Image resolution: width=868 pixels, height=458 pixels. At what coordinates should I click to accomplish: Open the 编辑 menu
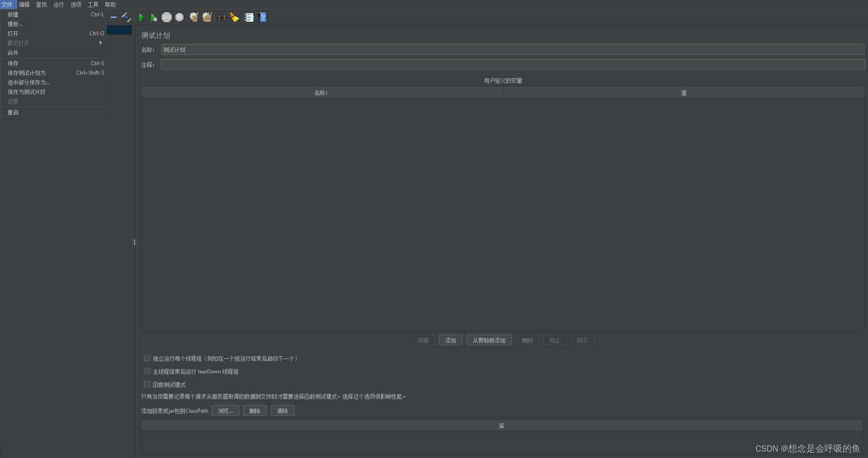pos(24,5)
